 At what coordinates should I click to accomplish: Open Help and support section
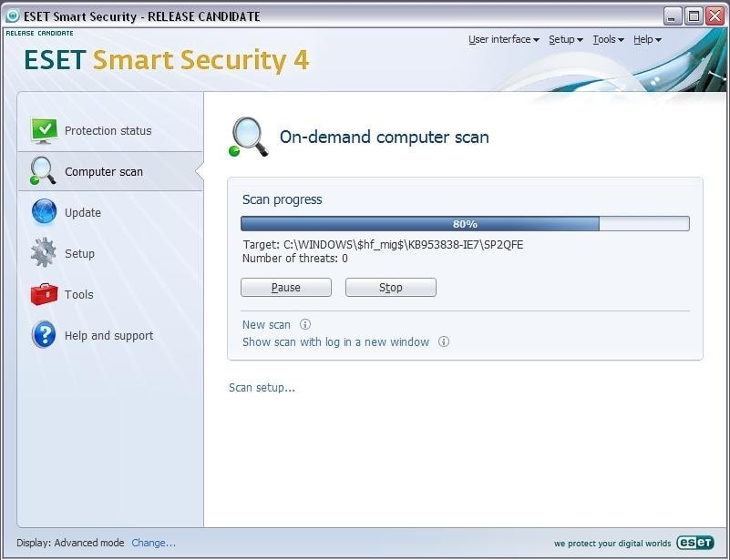pyautogui.click(x=110, y=335)
